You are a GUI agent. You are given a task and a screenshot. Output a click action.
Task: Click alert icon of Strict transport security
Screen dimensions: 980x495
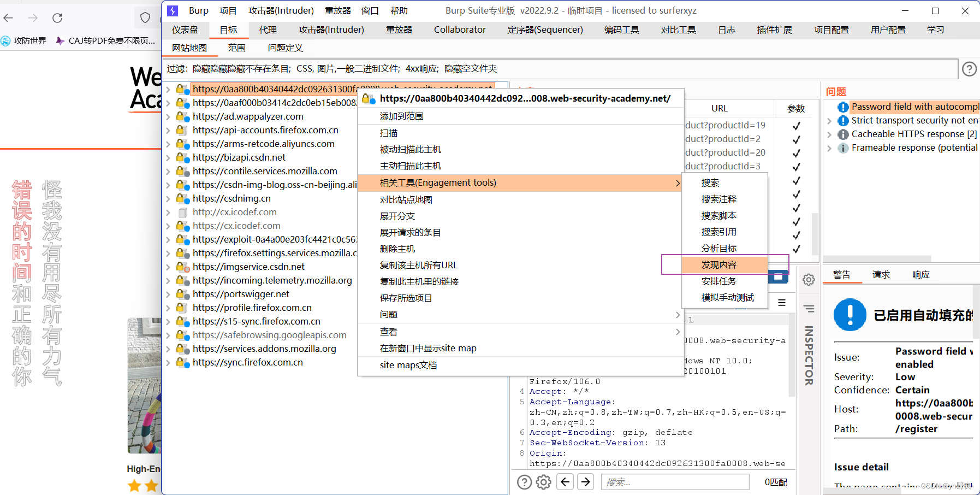click(x=843, y=121)
